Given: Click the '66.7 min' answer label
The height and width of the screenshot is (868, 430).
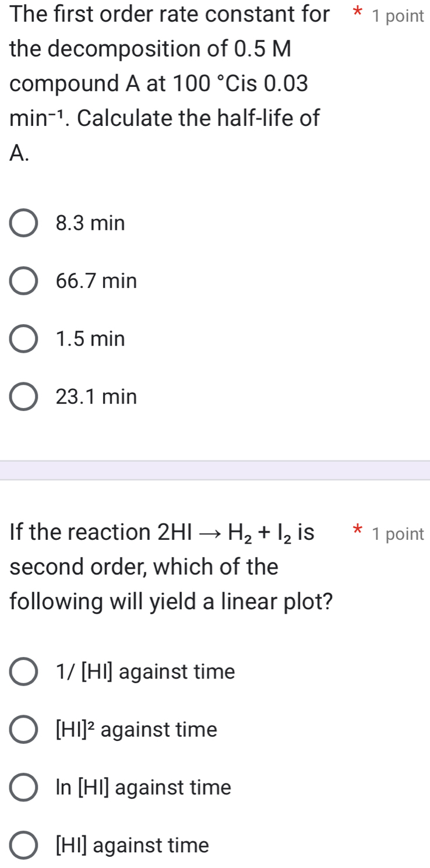Looking at the screenshot, I should pyautogui.click(x=97, y=282).
